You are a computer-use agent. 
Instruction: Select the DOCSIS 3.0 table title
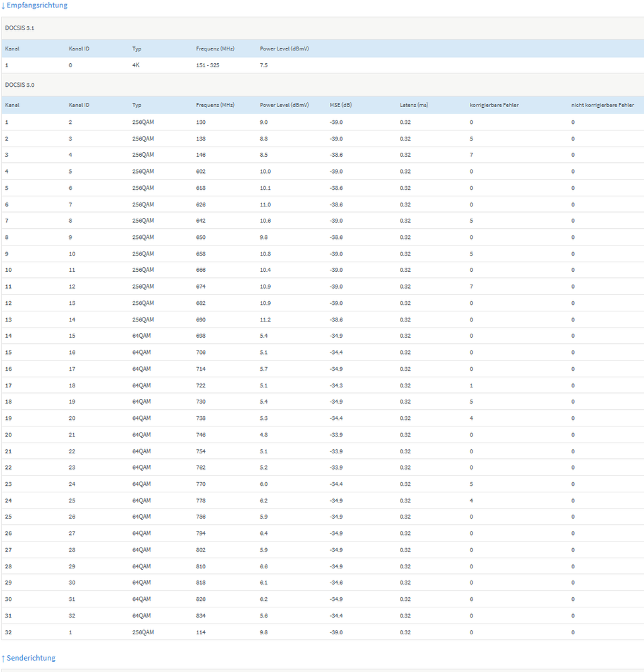19,85
